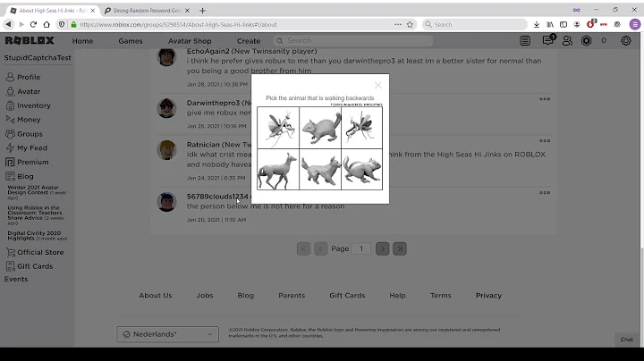644x361 pixels.
Task: Pick the top-middle rodent captcha image
Action: 320,128
